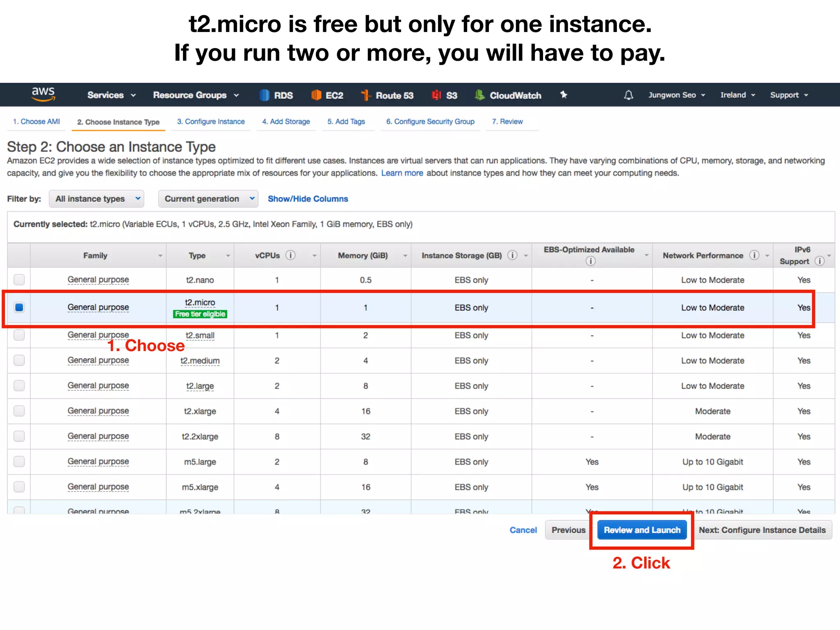
Task: Click the Previous button
Action: (x=568, y=530)
